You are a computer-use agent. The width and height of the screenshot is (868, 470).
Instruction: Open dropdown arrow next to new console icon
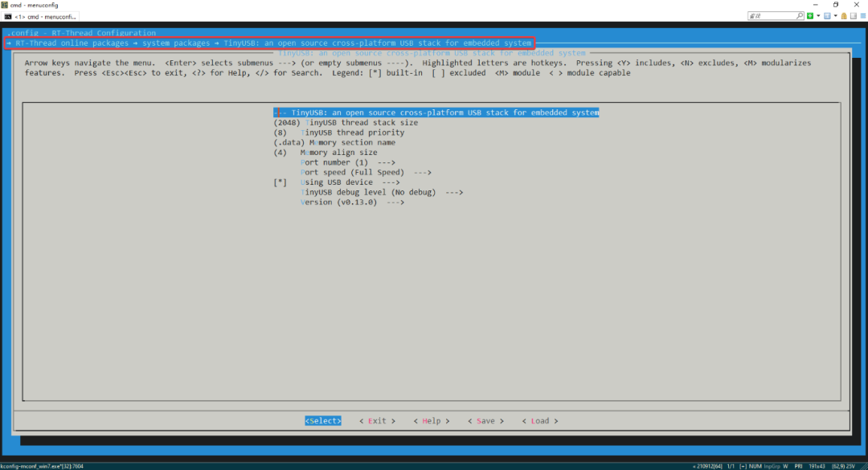click(818, 16)
